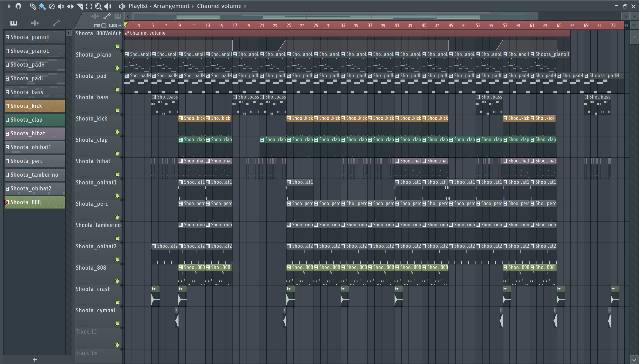Viewport: 639px width, 364px height.
Task: Enable the STEP editing checkbox
Action: pyautogui.click(x=104, y=26)
